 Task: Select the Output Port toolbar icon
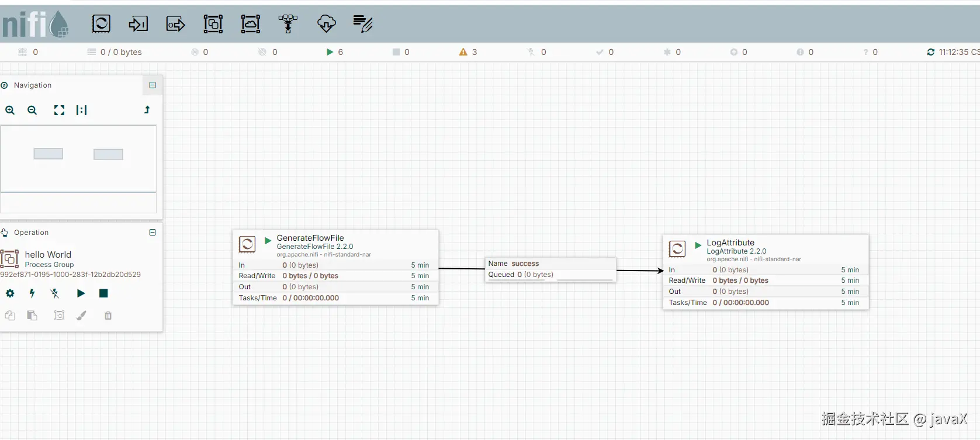(176, 24)
